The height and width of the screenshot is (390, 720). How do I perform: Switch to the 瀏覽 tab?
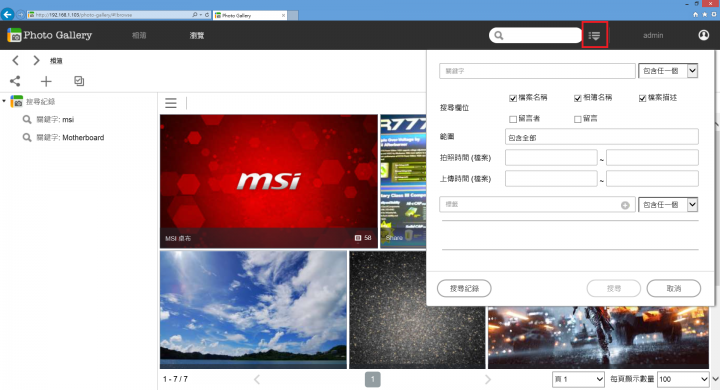pos(197,35)
